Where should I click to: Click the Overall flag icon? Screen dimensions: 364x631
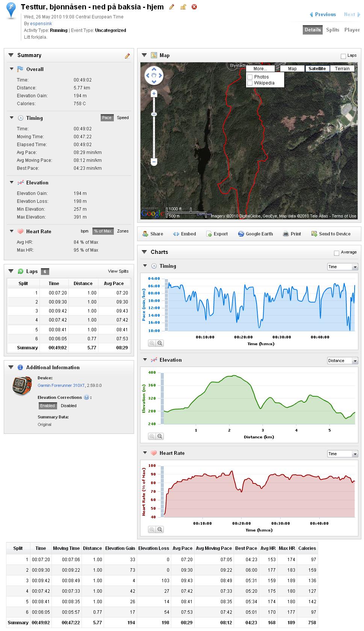click(x=20, y=69)
